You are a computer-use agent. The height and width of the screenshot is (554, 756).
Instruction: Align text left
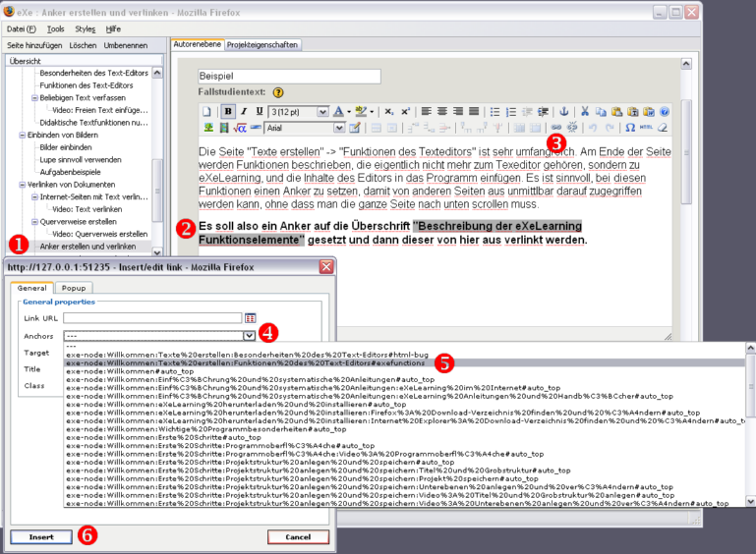coord(427,112)
